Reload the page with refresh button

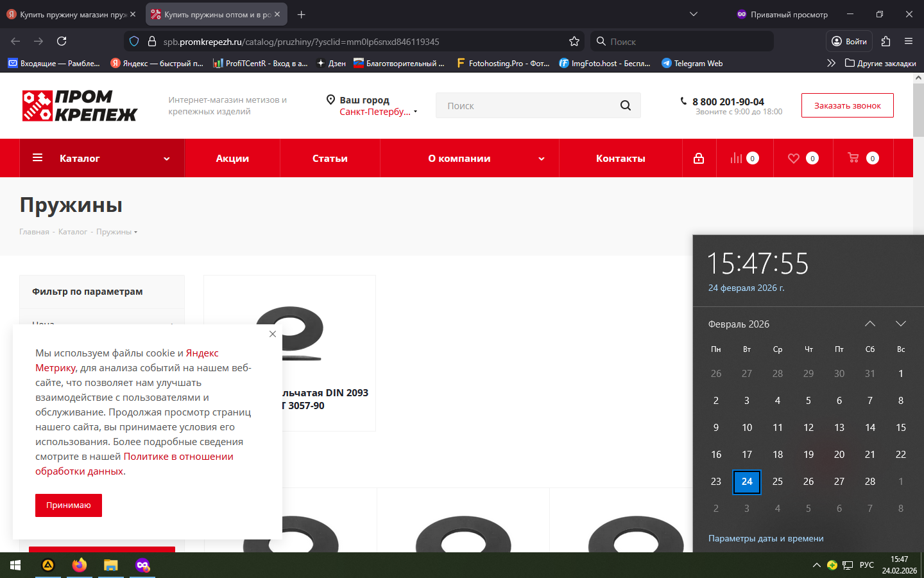(62, 41)
